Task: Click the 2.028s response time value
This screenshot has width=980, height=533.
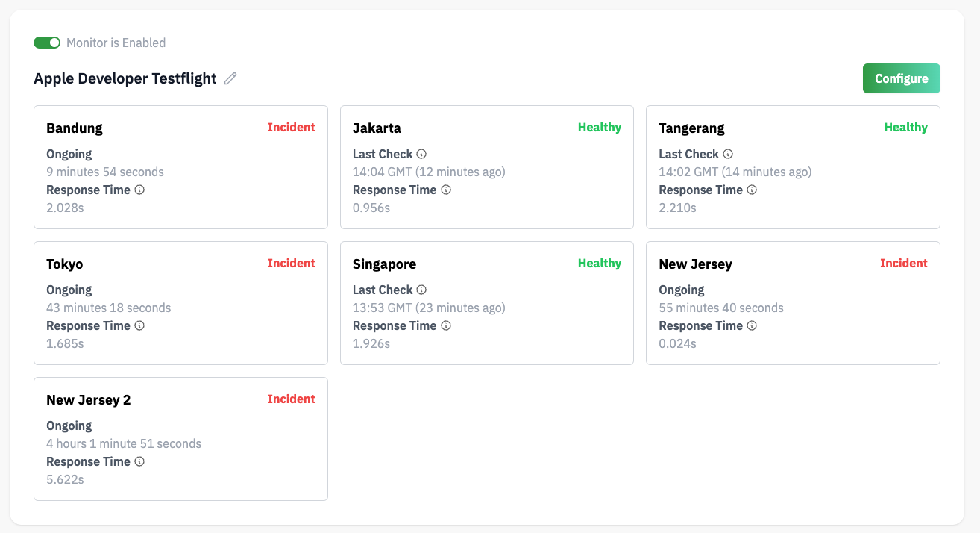Action: (65, 208)
